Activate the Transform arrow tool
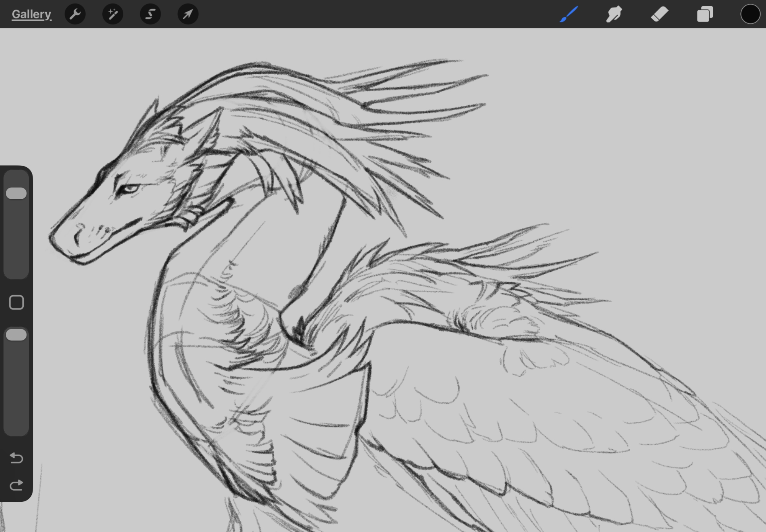 click(188, 14)
